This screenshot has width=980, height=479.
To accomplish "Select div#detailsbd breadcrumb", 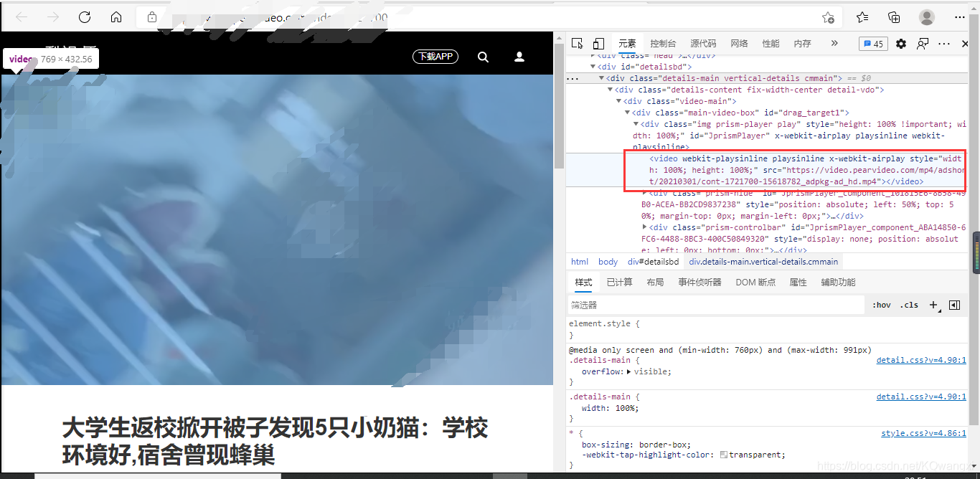I will 653,262.
